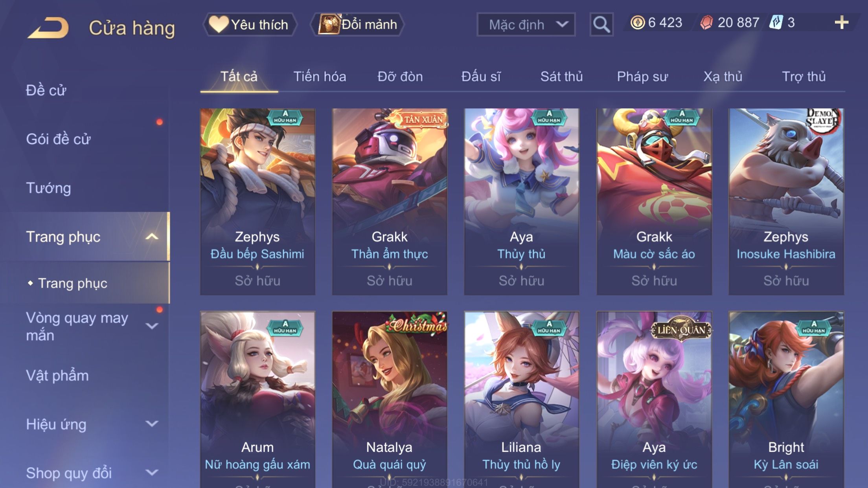Tap the gold coin balance icon
The image size is (868, 488).
point(637,22)
